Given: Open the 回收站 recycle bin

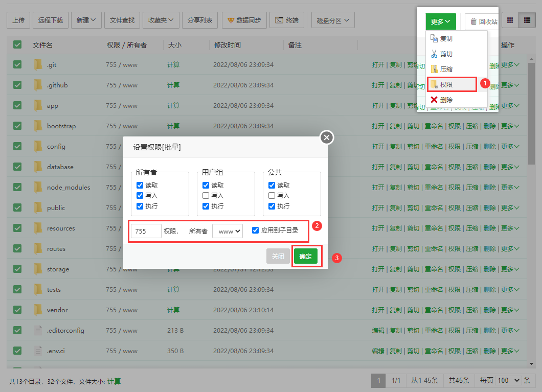Looking at the screenshot, I should [482, 21].
